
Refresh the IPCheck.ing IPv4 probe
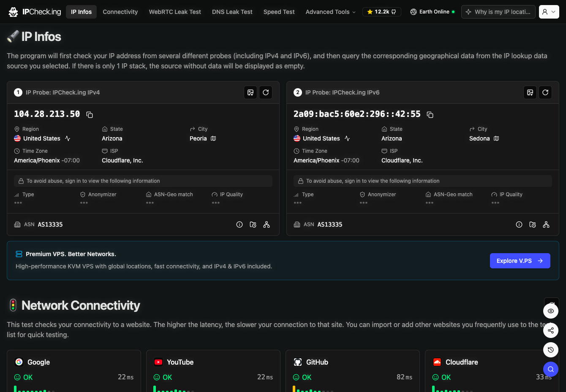(266, 92)
